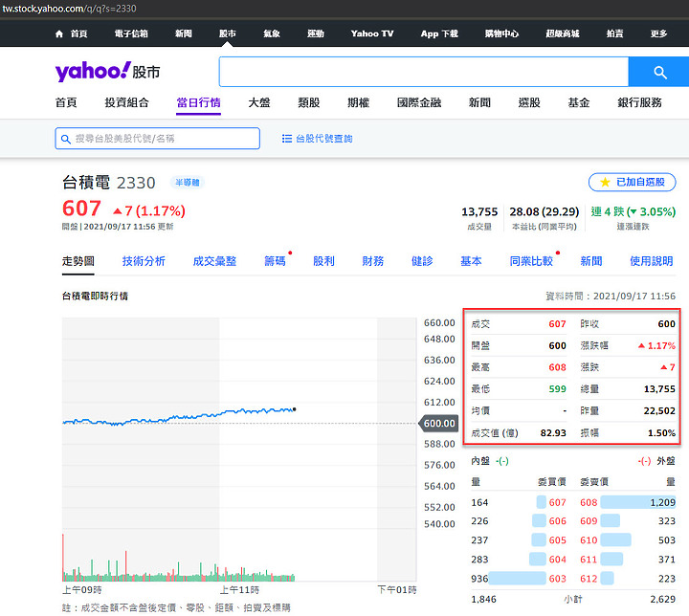Open 電子信箱 in the top bar

coord(131,33)
